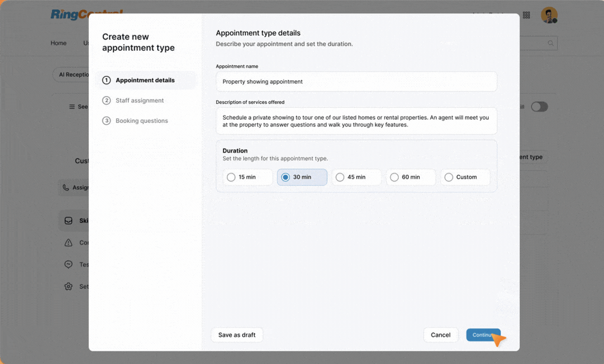Open the Appointment details step
This screenshot has width=604, height=364.
[x=146, y=80]
